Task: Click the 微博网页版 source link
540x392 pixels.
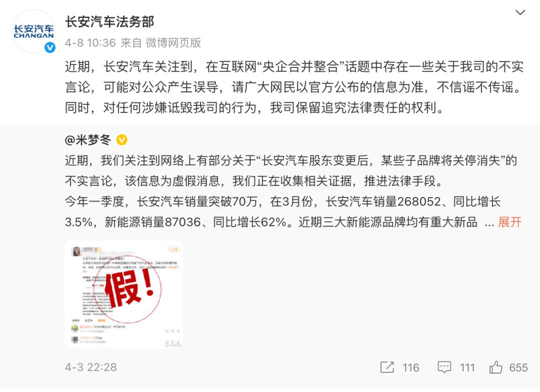Action: point(173,42)
